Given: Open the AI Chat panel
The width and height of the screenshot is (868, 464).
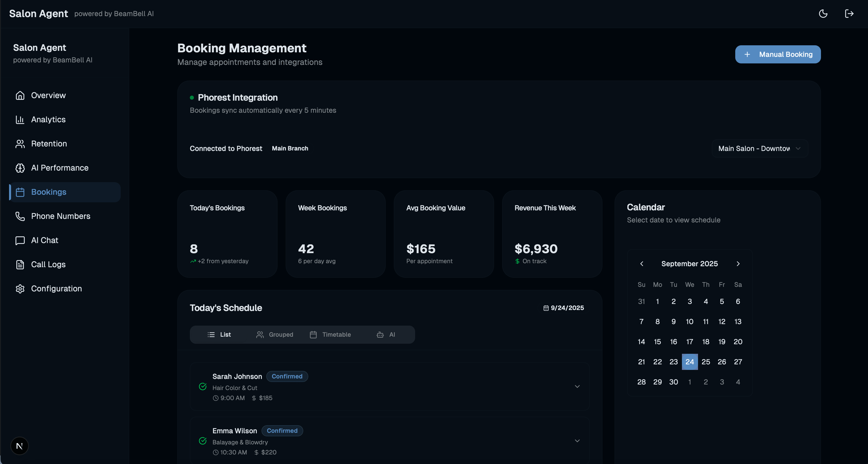Looking at the screenshot, I should pos(45,240).
